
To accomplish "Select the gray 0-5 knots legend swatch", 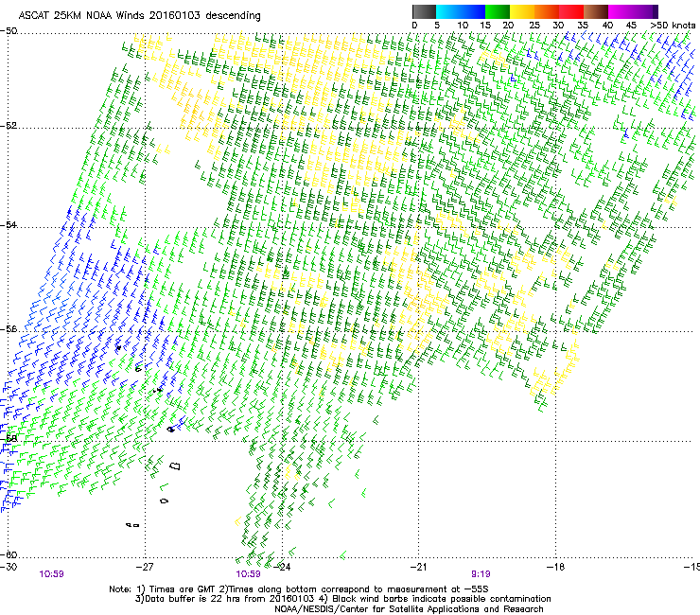I will tap(424, 11).
